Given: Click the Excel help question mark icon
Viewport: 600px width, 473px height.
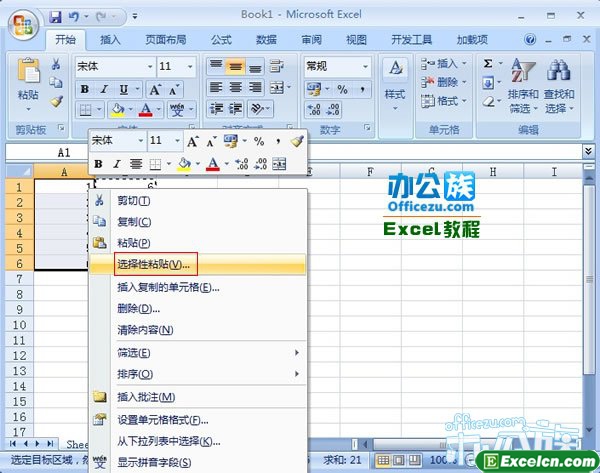Looking at the screenshot, I should coord(530,39).
